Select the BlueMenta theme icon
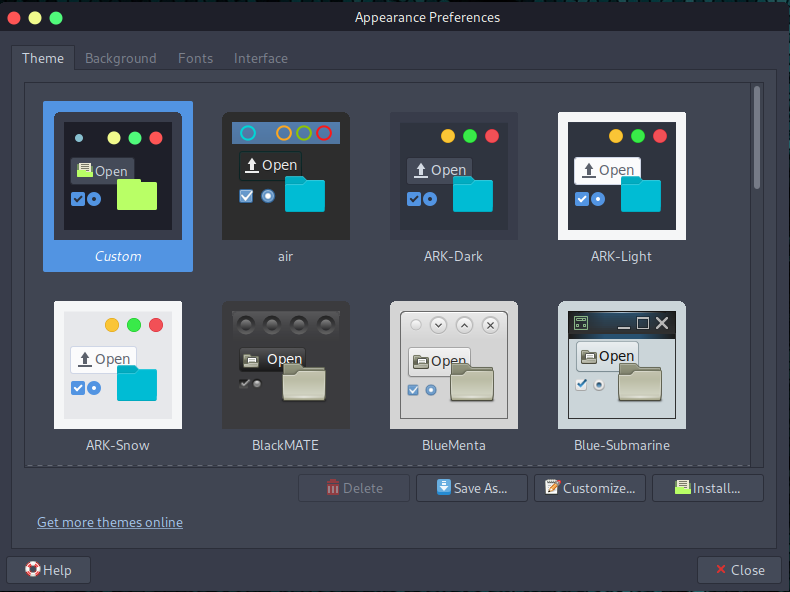Screen dimensions: 790x592 pos(454,365)
